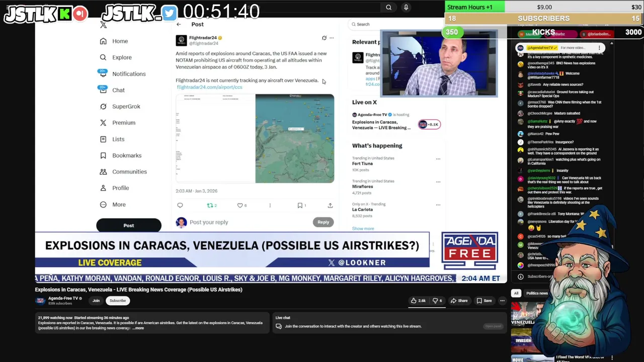Click the back arrow beside Post heading

click(179, 24)
